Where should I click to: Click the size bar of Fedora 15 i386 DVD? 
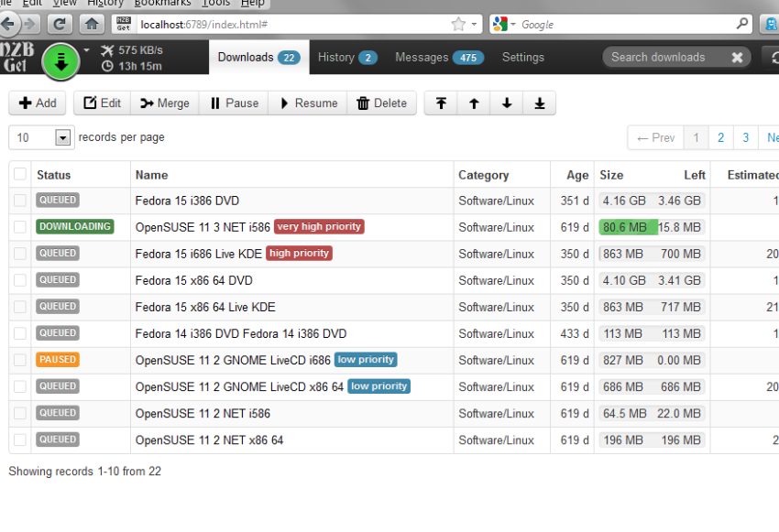coord(652,201)
